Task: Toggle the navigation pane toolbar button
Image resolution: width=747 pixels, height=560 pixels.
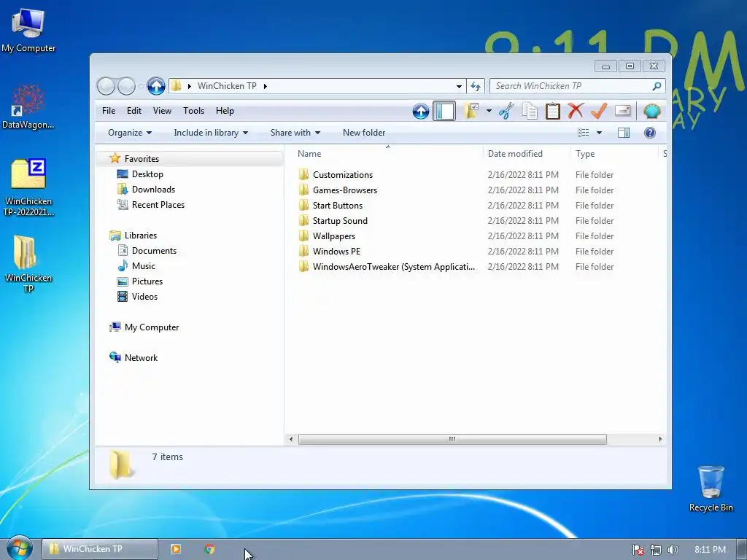Action: coord(444,112)
